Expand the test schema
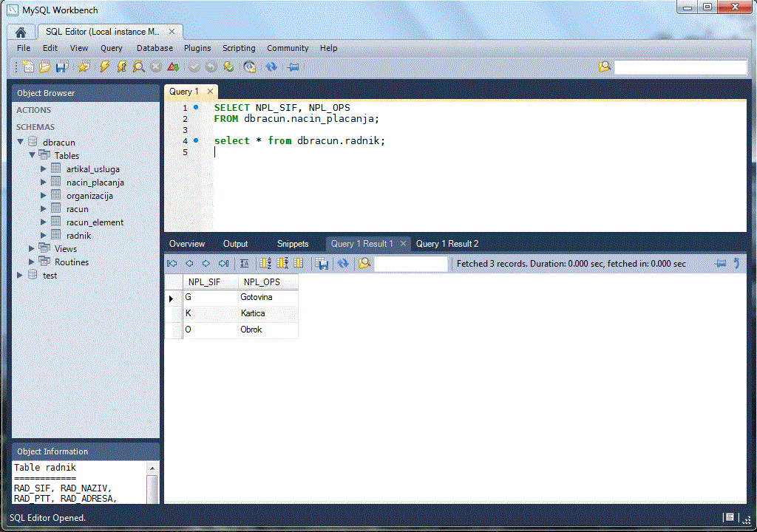 click(x=20, y=276)
